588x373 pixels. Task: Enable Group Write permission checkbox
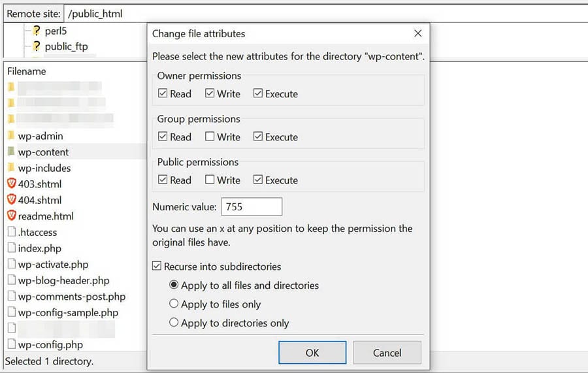click(x=210, y=137)
